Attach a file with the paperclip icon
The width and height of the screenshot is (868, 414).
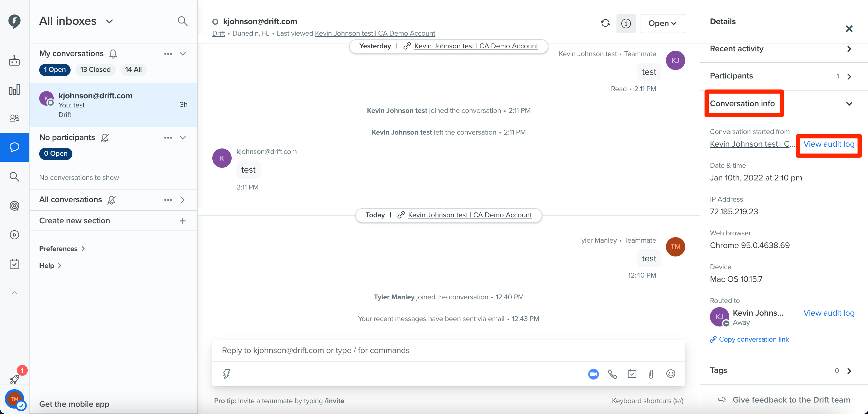(x=651, y=374)
